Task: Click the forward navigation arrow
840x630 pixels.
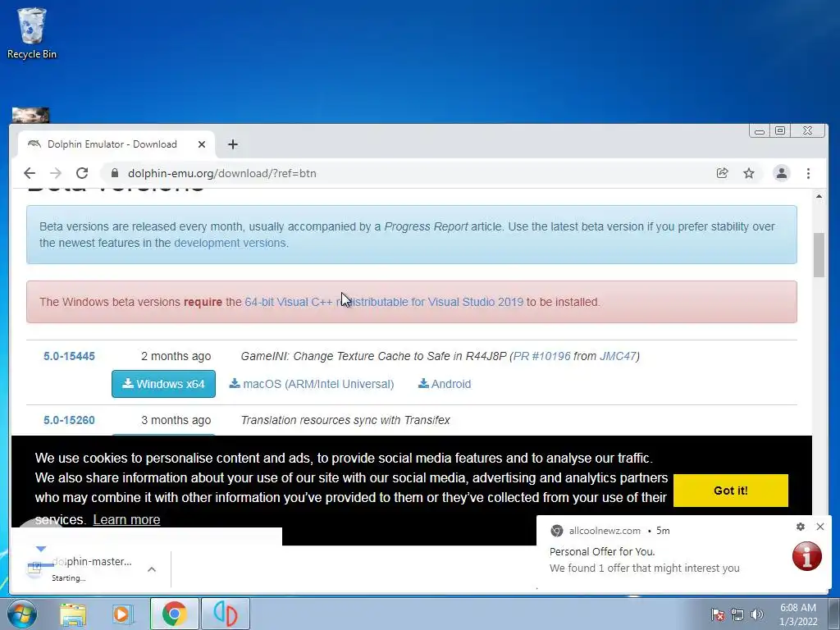Action: coord(56,173)
